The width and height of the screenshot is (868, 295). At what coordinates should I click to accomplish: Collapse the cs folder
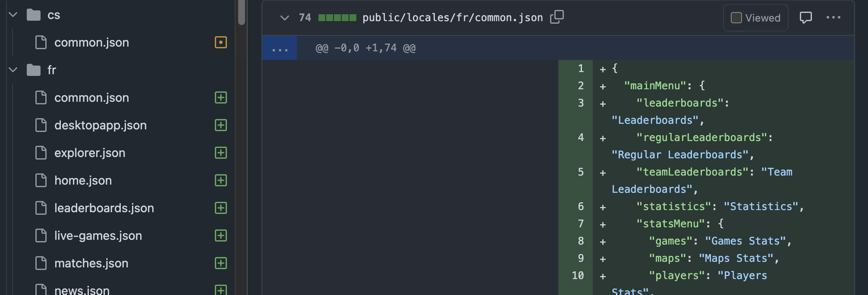(13, 15)
